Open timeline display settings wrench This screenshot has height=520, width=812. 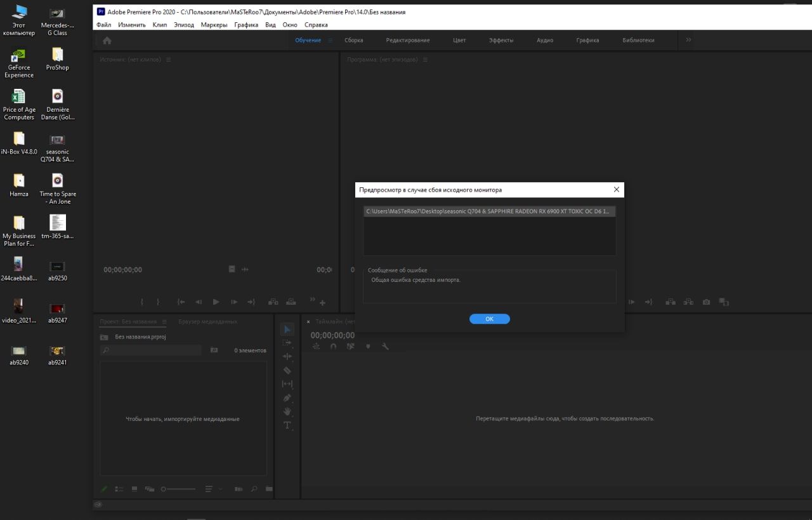point(385,347)
